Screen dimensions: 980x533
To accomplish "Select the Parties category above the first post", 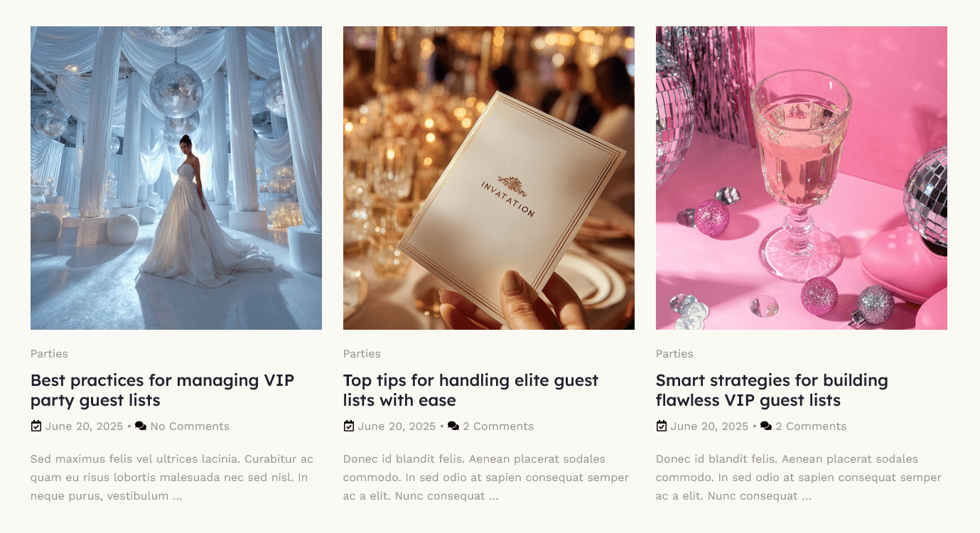I will click(49, 354).
